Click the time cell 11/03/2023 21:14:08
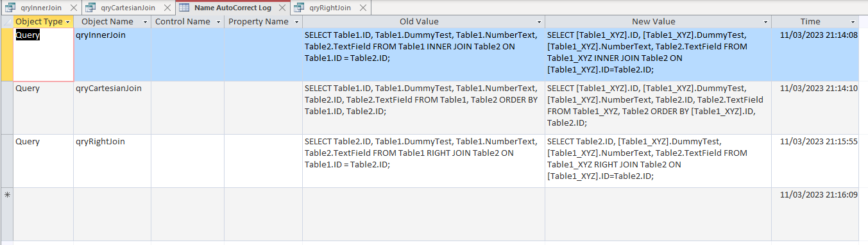Viewport: 868px width, 245px height. (815, 55)
